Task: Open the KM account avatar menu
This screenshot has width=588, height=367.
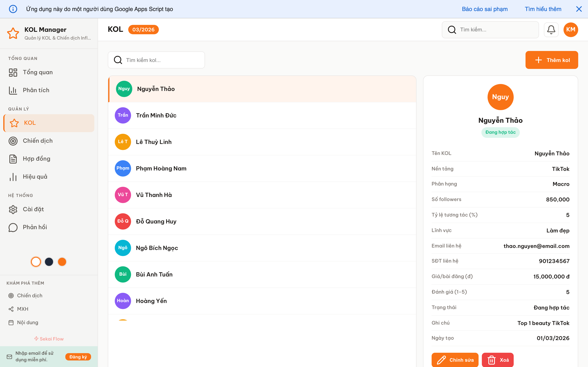Action: [x=570, y=29]
